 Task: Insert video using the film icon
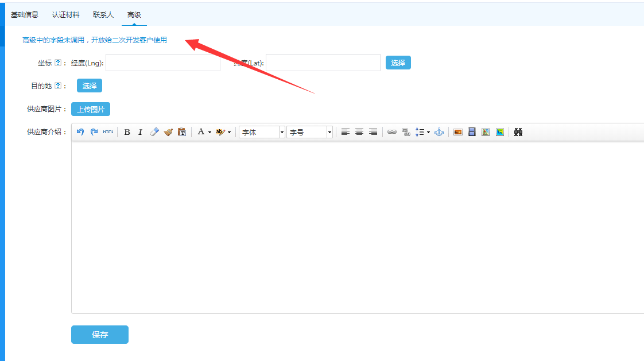pyautogui.click(x=472, y=132)
